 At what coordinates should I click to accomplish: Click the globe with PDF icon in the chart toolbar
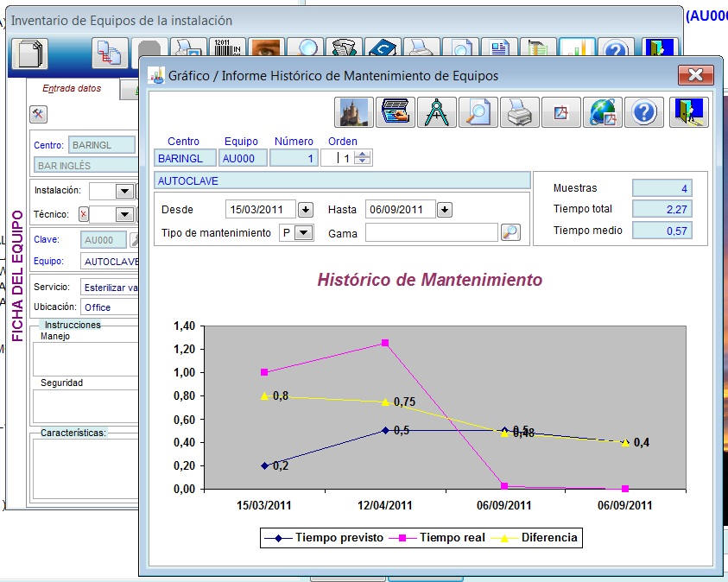click(603, 112)
